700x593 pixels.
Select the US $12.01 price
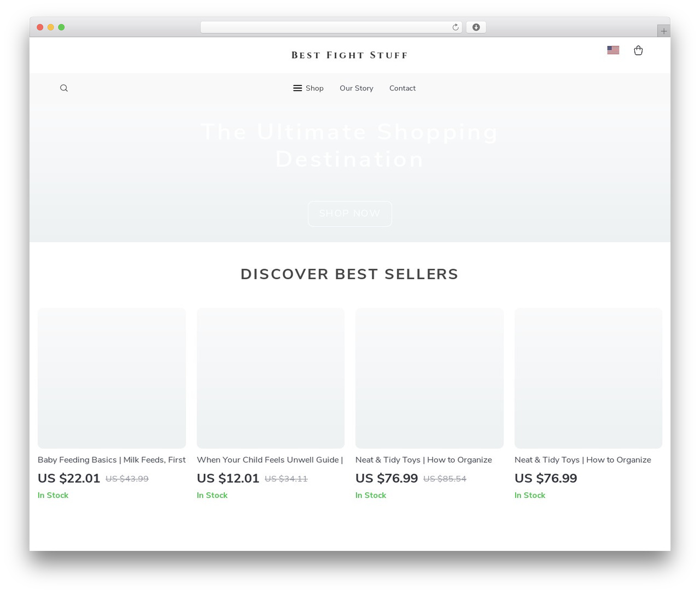click(228, 478)
